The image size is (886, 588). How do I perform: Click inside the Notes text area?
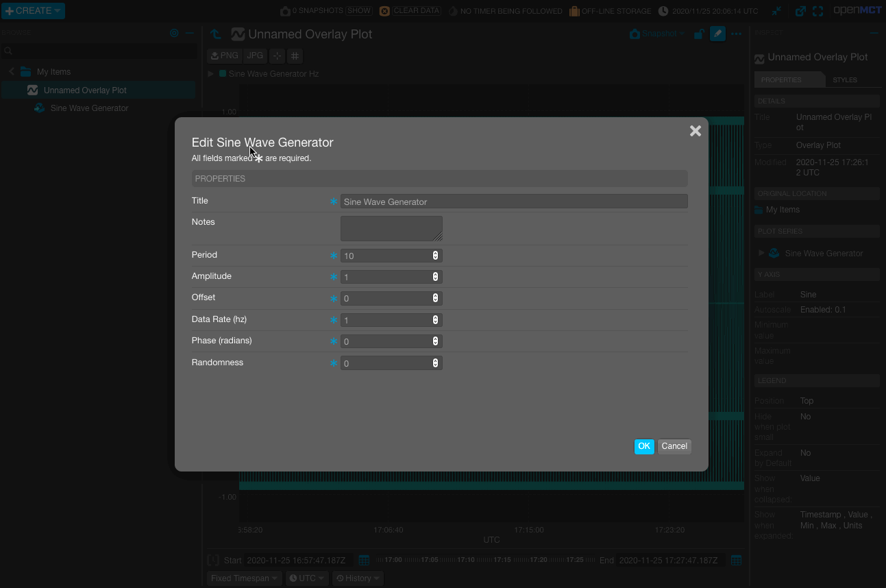tap(391, 228)
